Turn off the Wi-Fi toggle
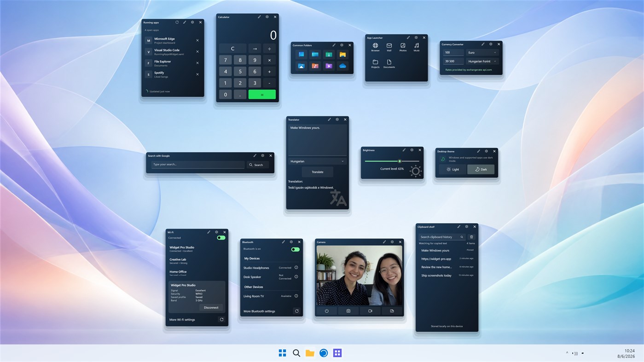 (x=221, y=238)
